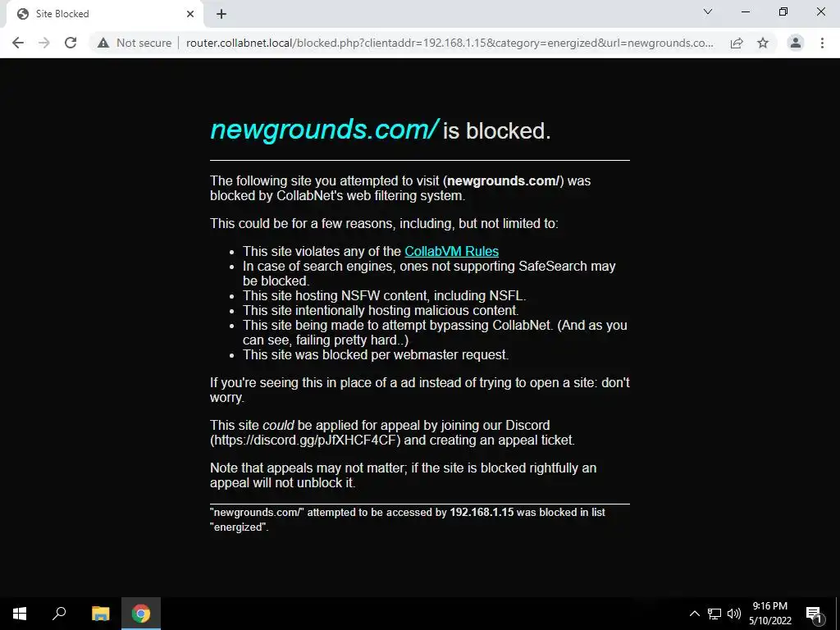The width and height of the screenshot is (840, 630).
Task: Open Windows taskbar search
Action: point(59,614)
